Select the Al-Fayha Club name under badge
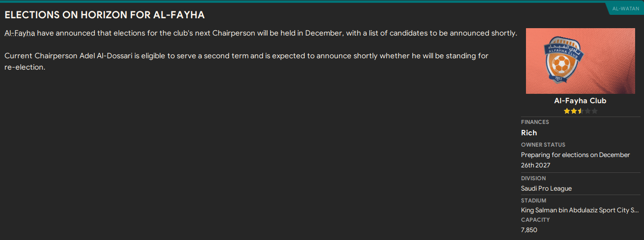The width and height of the screenshot is (644, 240). click(580, 101)
